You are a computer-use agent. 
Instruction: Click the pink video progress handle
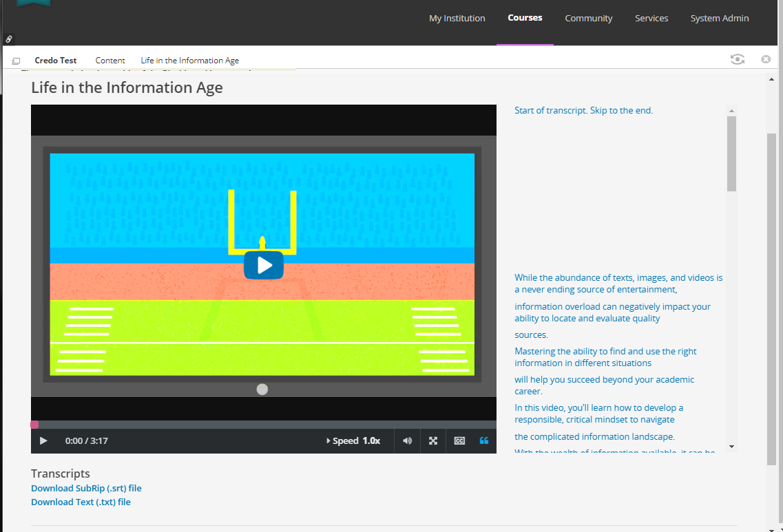coord(34,425)
